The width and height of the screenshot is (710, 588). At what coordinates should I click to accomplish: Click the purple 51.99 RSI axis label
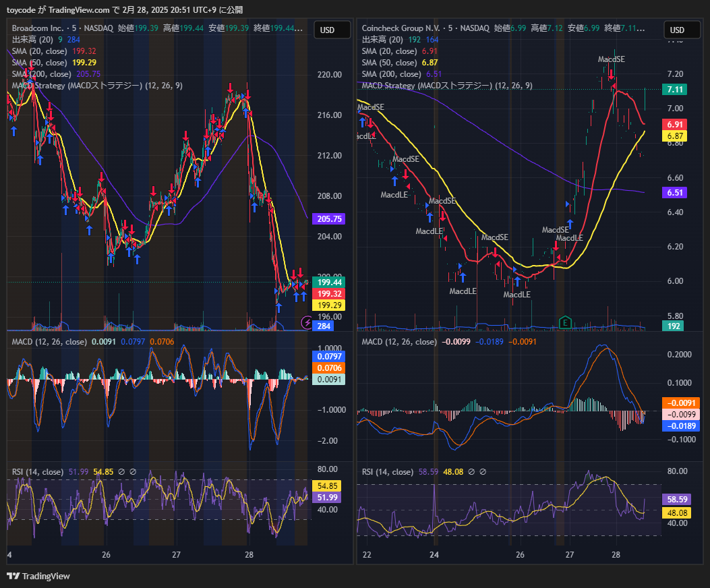point(328,497)
